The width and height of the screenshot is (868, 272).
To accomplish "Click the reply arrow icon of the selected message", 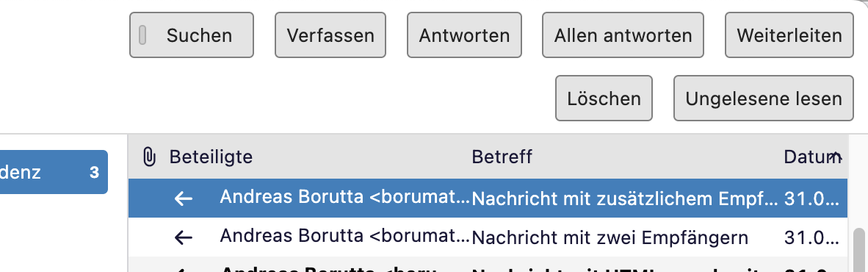I will coord(184,198).
